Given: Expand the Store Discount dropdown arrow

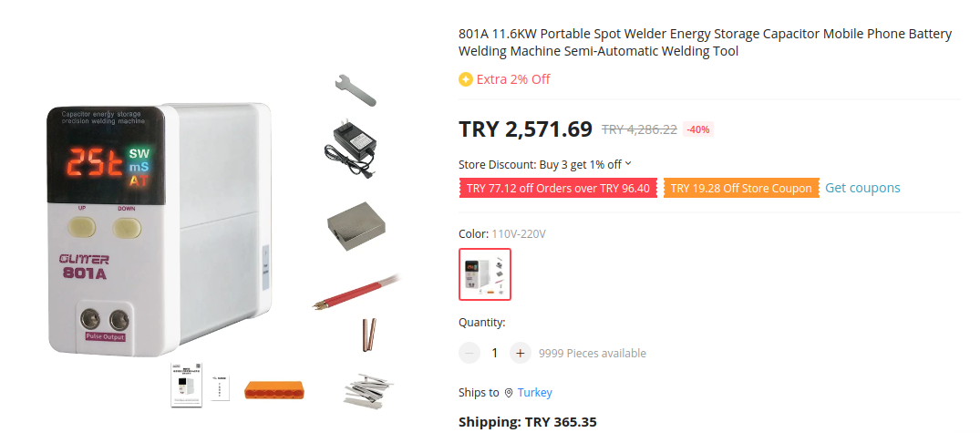Looking at the screenshot, I should [628, 164].
